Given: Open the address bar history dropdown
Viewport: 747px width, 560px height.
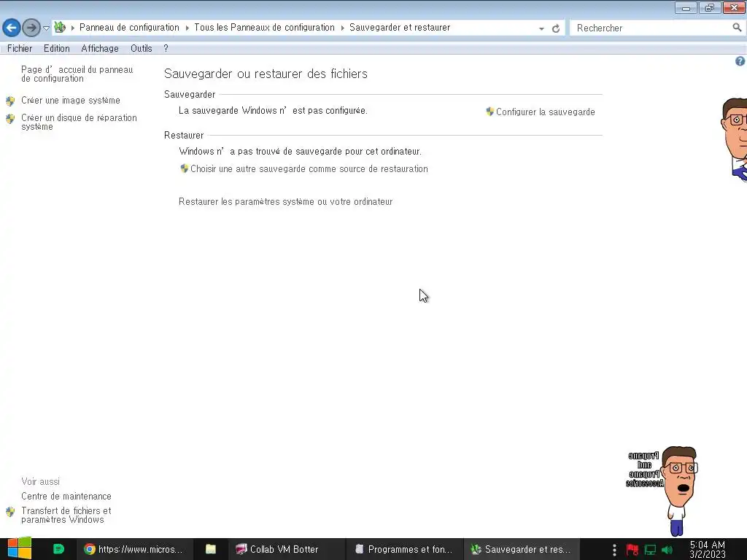Looking at the screenshot, I should (541, 28).
